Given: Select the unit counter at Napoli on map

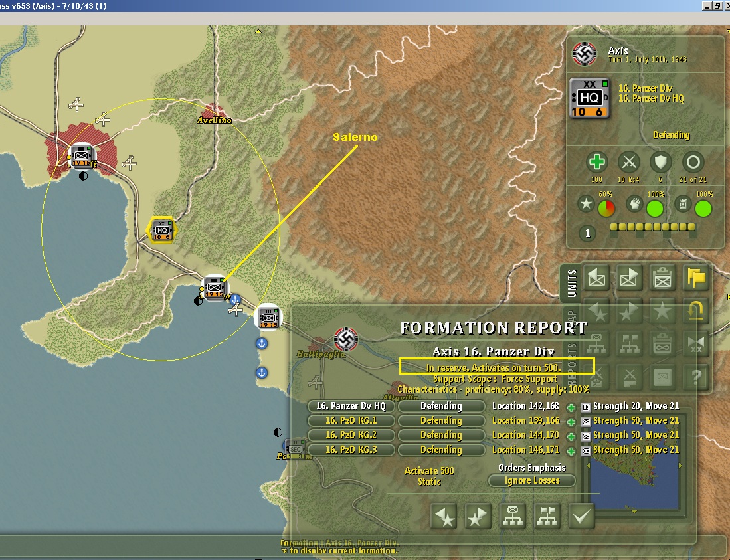Looking at the screenshot, I should click(82, 156).
